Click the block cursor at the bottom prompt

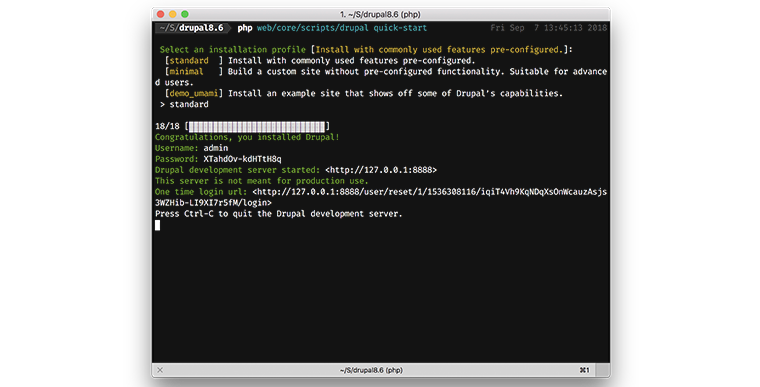click(158, 225)
